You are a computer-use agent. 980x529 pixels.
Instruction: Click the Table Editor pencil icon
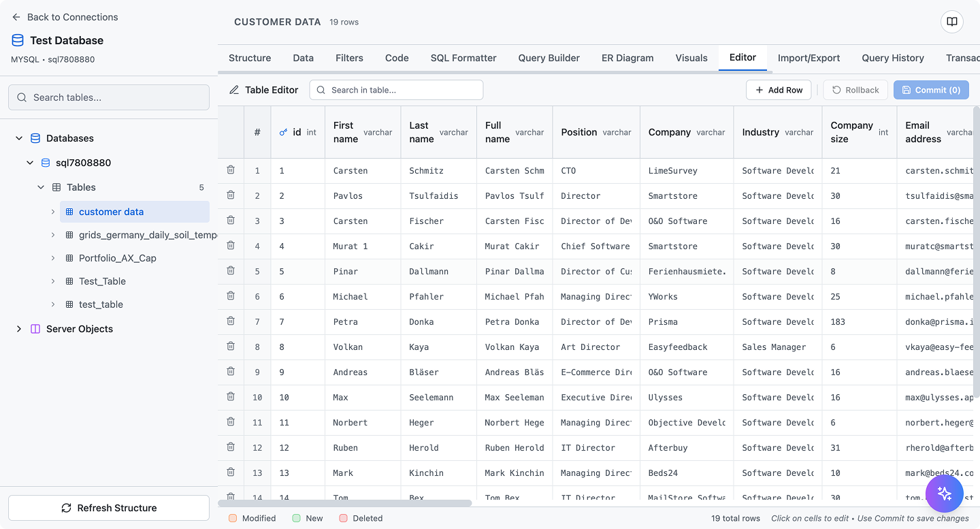[x=233, y=89]
